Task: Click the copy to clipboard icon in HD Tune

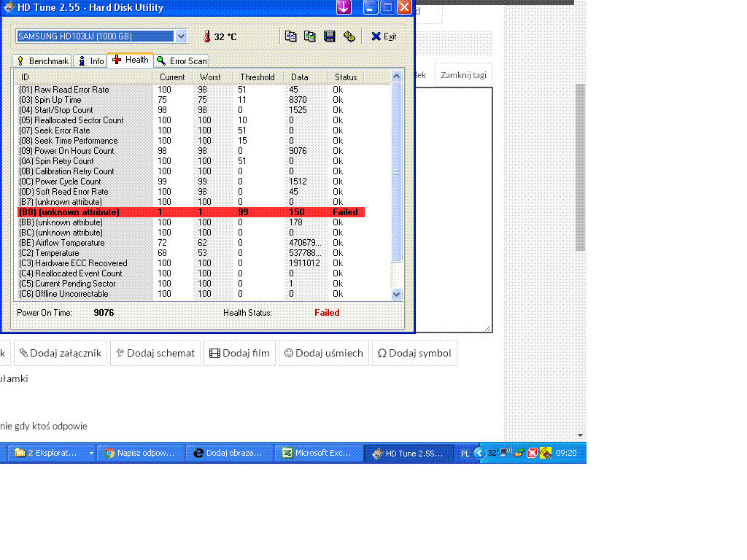Action: tap(290, 36)
